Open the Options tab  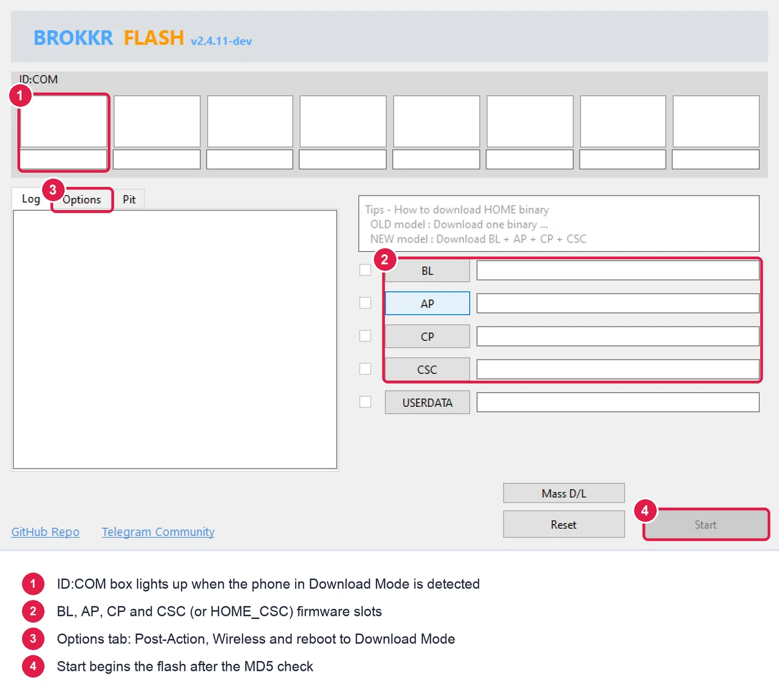(82, 200)
